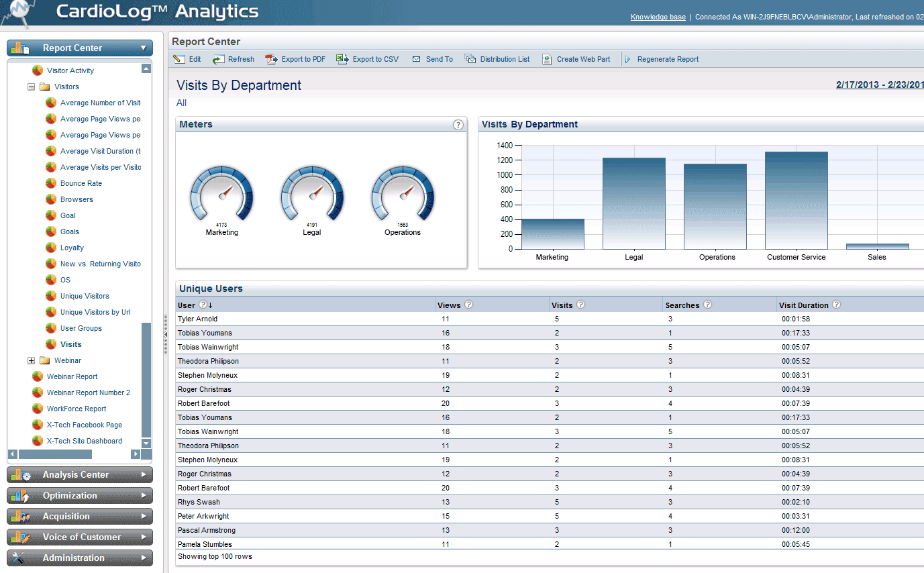Click tree horizontal scrollbar right arrow

tap(136, 454)
